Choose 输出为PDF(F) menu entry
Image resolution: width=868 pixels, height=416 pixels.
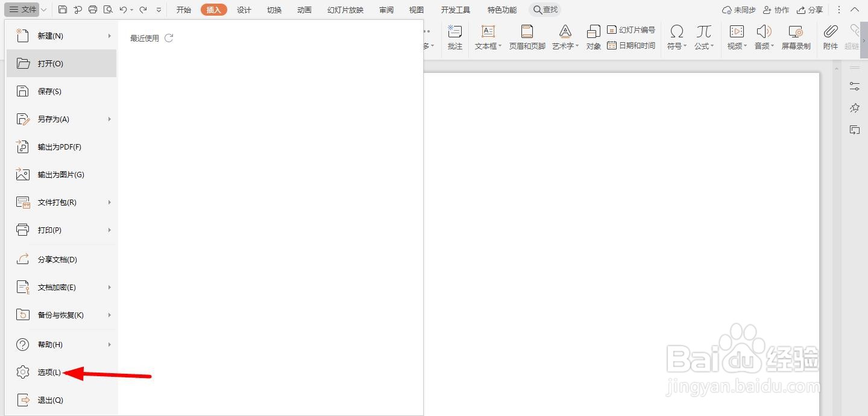click(61, 147)
